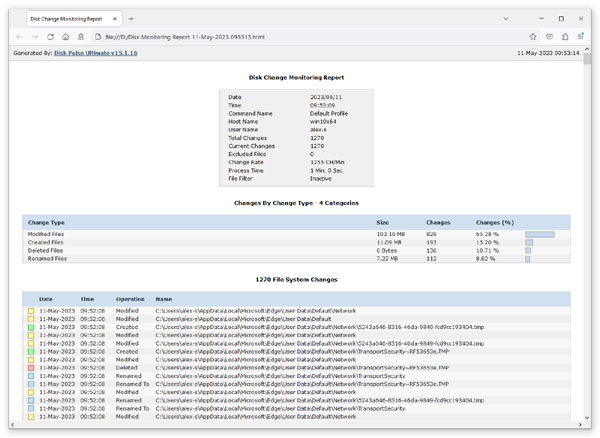
Task: Click the 65.28 % changes value
Action: [487, 234]
